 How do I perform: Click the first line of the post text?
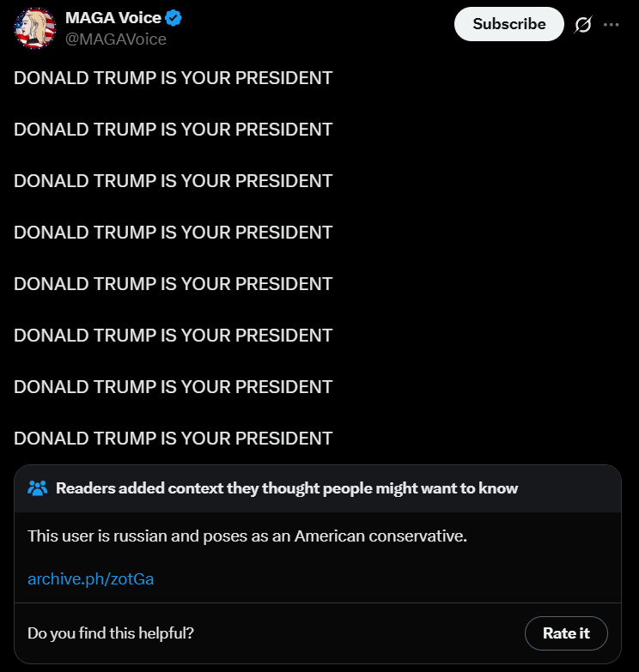(x=173, y=78)
